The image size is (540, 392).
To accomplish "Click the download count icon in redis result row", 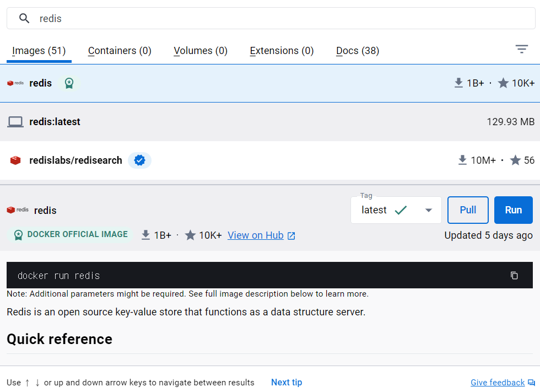I will coord(458,83).
